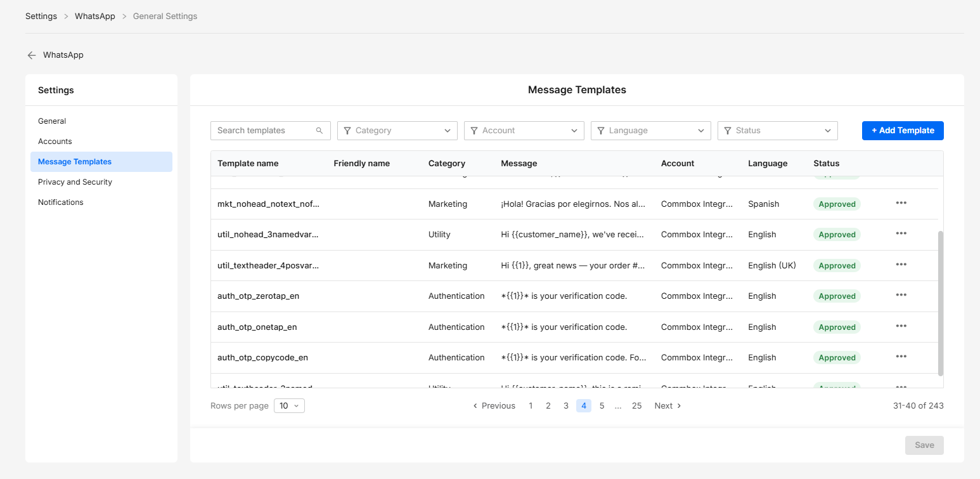Screen dimensions: 980x479
Task: Open the Status filter dropdown
Action: point(778,131)
